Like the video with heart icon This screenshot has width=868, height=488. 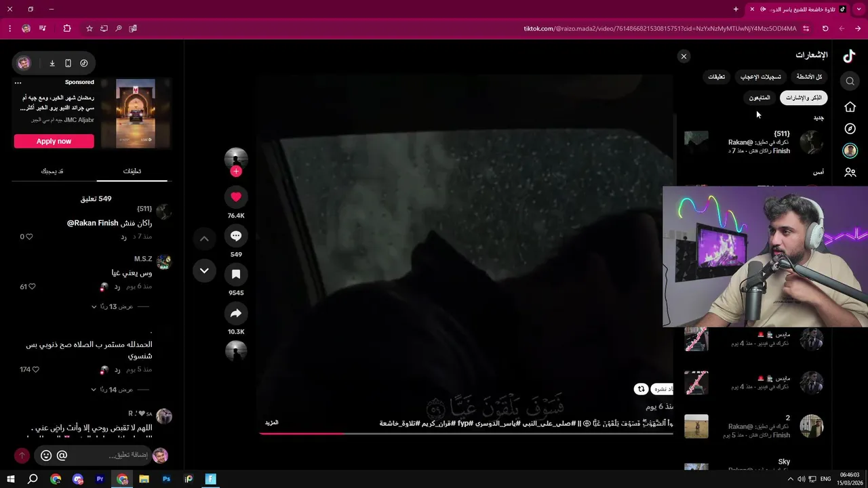pos(236,197)
